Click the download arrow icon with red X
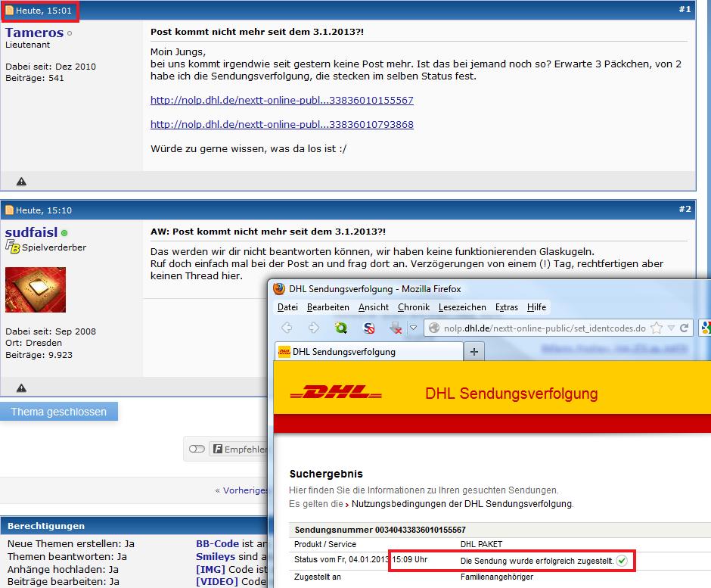The height and width of the screenshot is (588, 711). [x=396, y=328]
